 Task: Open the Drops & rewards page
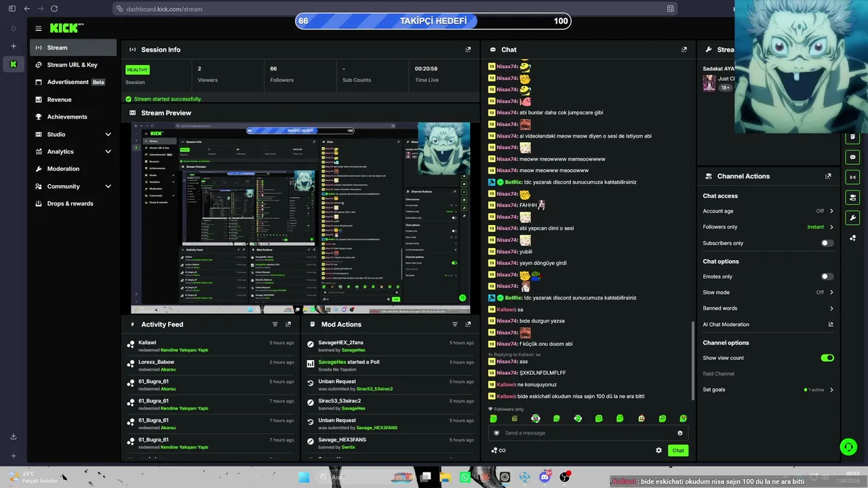74,203
